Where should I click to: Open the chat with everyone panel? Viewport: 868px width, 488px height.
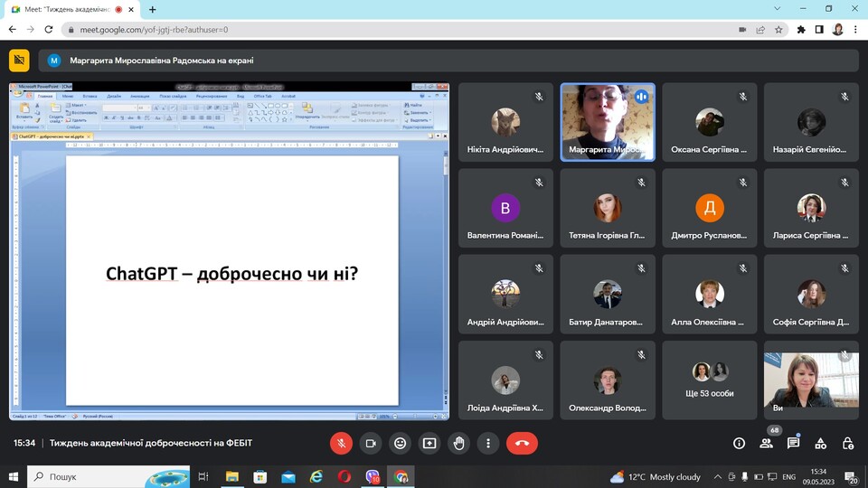click(x=793, y=443)
